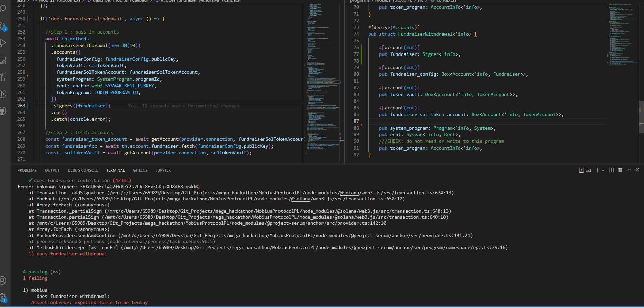Screen dimensions: 644x307
Task: Click 'does fundraiser contribution (423ms)' result line
Action: click(80, 180)
